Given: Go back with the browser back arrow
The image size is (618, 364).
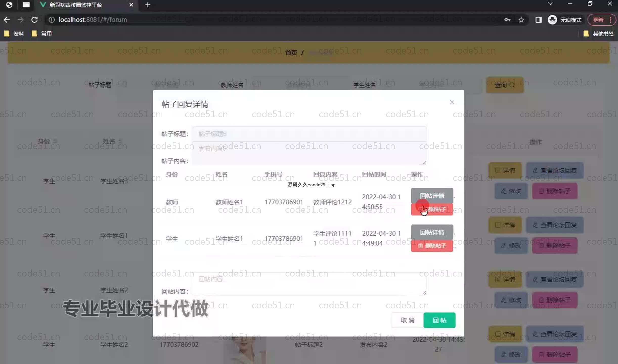Looking at the screenshot, I should (7, 20).
